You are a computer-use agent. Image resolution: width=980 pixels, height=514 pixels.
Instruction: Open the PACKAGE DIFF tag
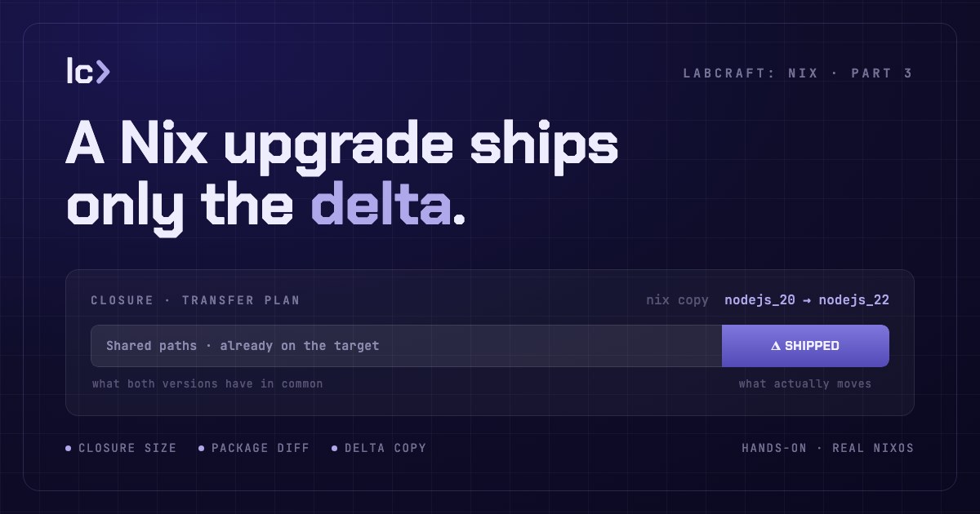[254, 448]
